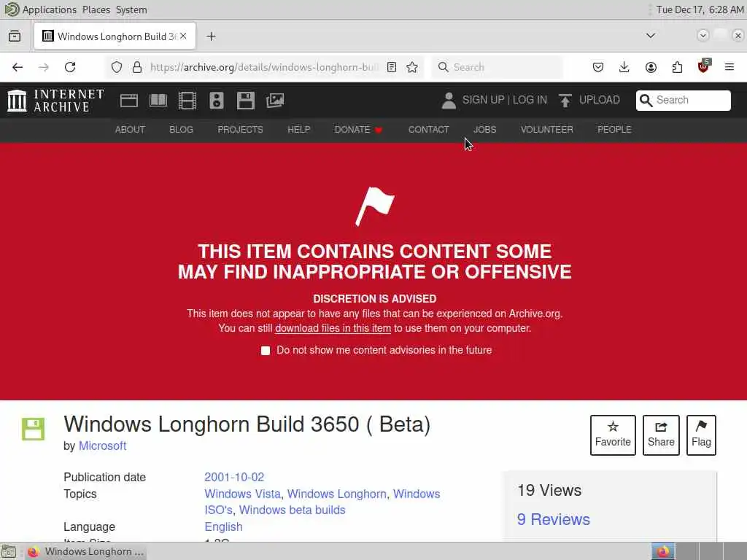Image resolution: width=747 pixels, height=560 pixels.
Task: Check 'Do not show me content advisories'
Action: 266,351
